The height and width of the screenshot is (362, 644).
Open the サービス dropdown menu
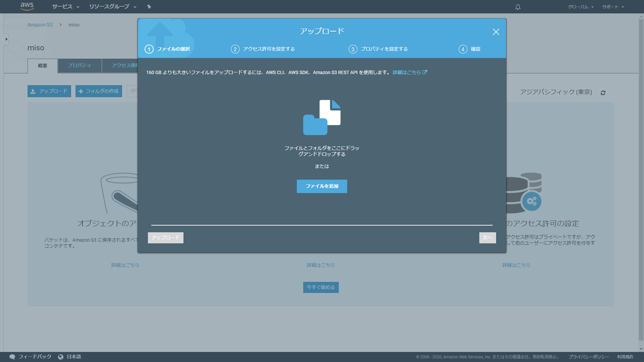point(66,7)
